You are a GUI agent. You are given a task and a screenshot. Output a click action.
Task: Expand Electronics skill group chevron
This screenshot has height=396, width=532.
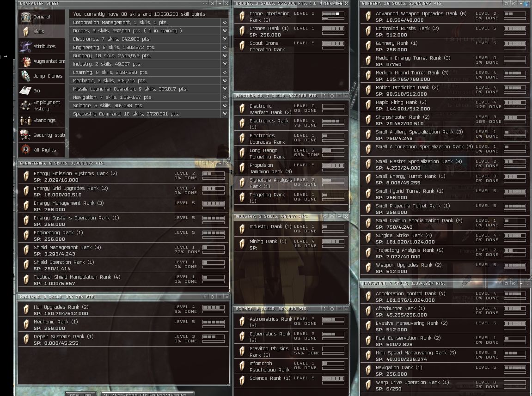225,39
